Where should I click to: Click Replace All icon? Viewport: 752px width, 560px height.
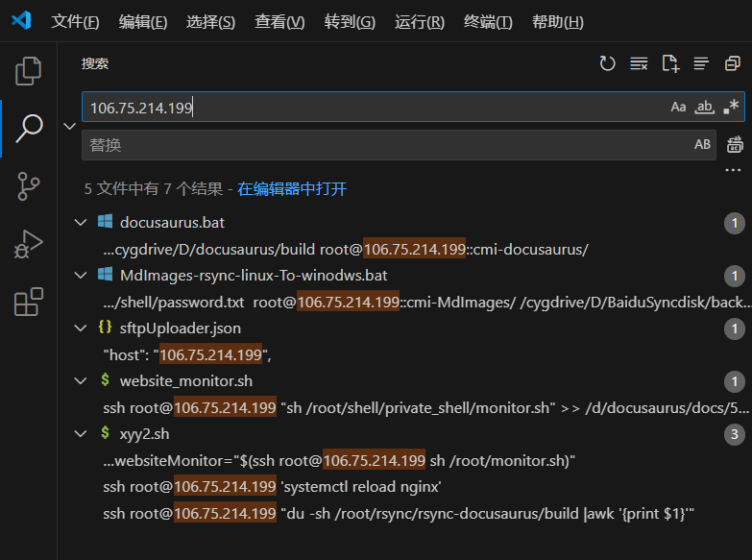[735, 144]
